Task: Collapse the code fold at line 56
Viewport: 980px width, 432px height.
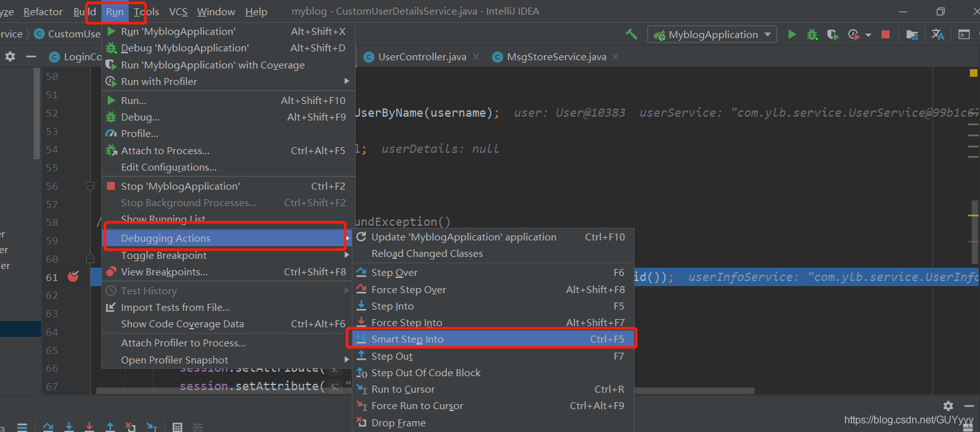Action: coord(90,186)
